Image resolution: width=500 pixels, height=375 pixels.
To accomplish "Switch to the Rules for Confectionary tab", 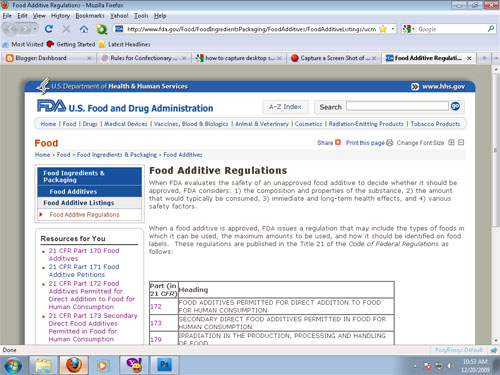I will click(x=144, y=58).
